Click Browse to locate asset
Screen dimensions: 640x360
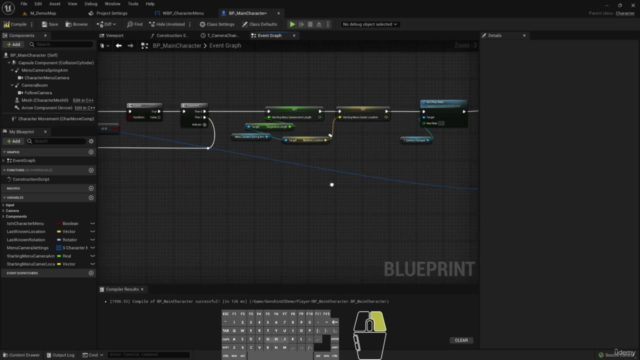tap(77, 24)
